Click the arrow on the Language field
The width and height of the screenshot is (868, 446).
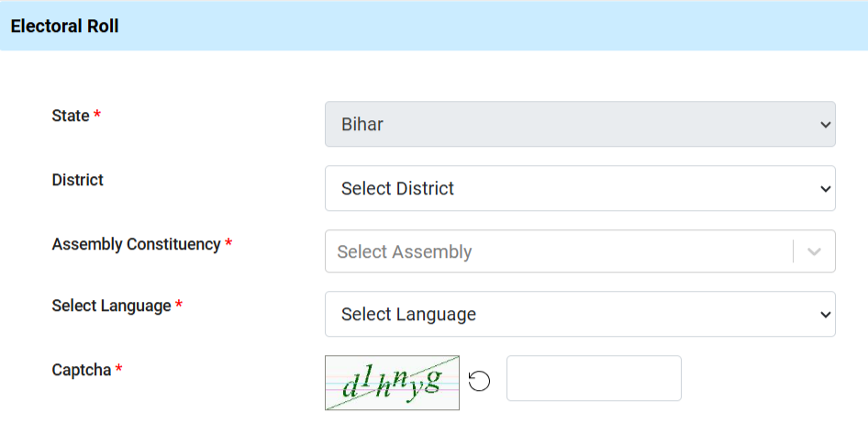[x=826, y=314]
